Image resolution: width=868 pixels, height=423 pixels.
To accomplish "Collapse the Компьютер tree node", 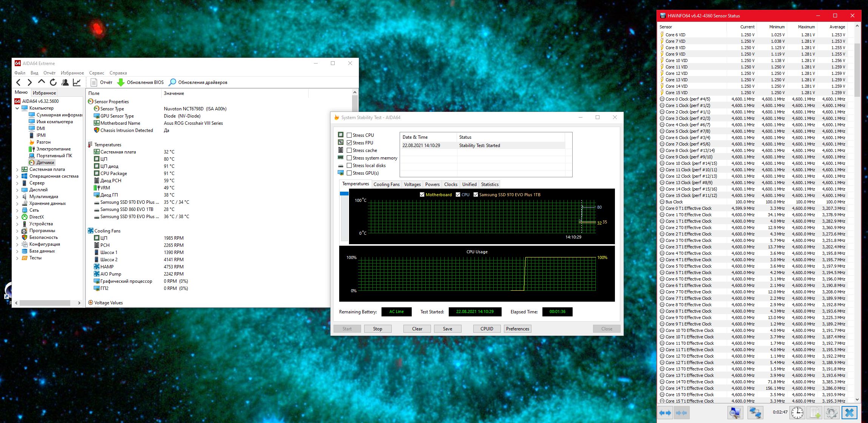I will [17, 108].
